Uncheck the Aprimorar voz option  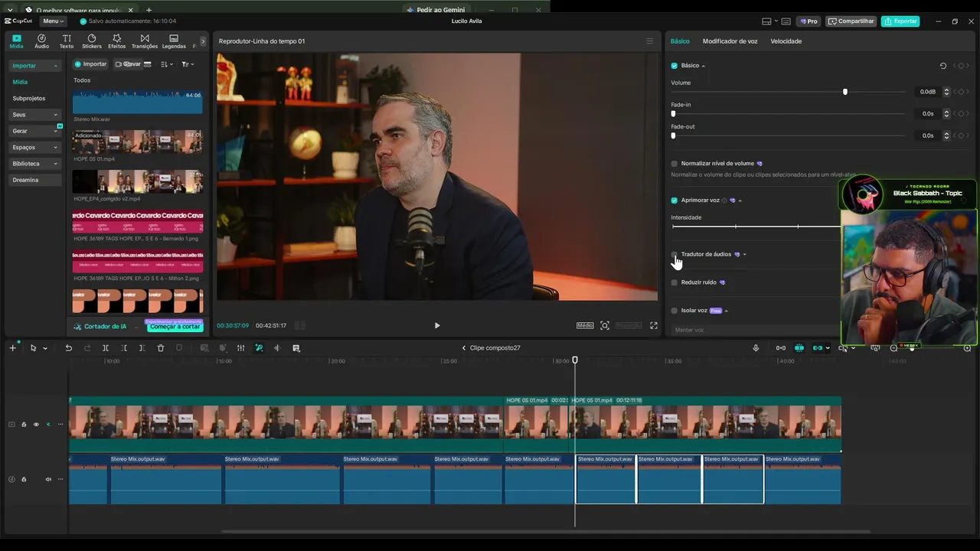675,201
